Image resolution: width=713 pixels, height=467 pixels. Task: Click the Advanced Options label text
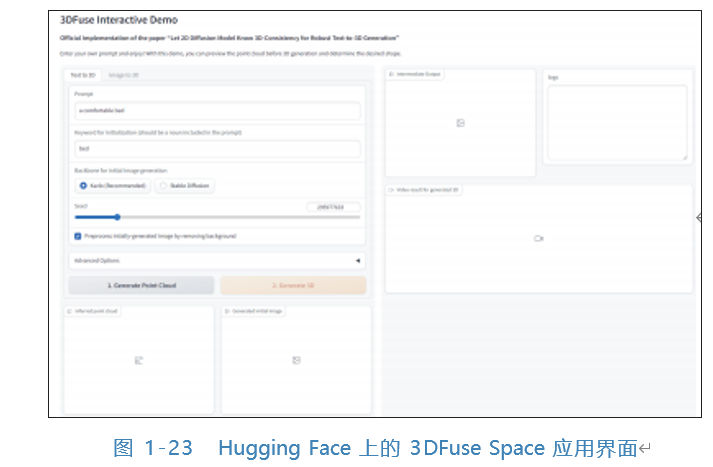click(x=97, y=261)
